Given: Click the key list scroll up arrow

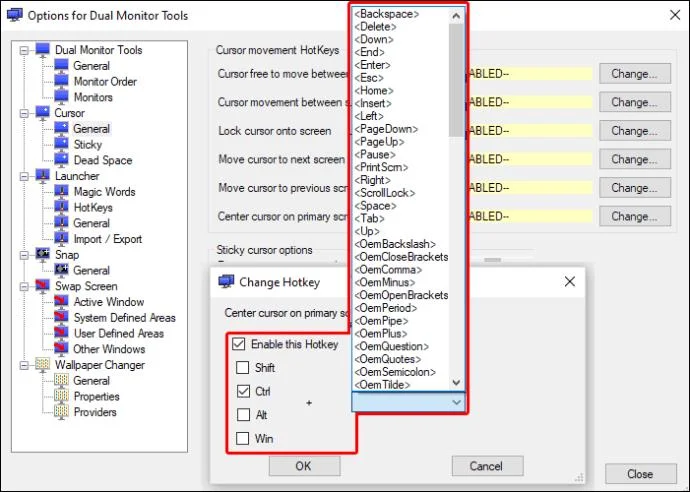Looking at the screenshot, I should (x=456, y=16).
